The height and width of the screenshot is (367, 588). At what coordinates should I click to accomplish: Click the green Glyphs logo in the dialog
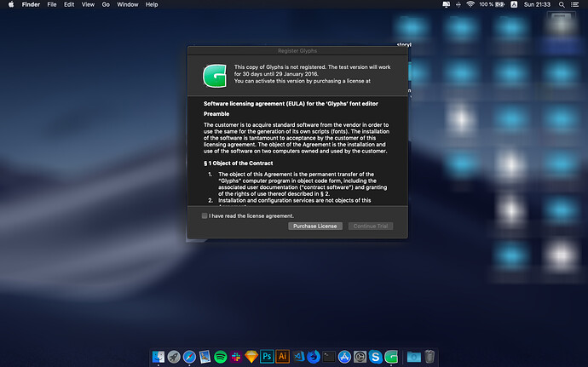click(215, 75)
